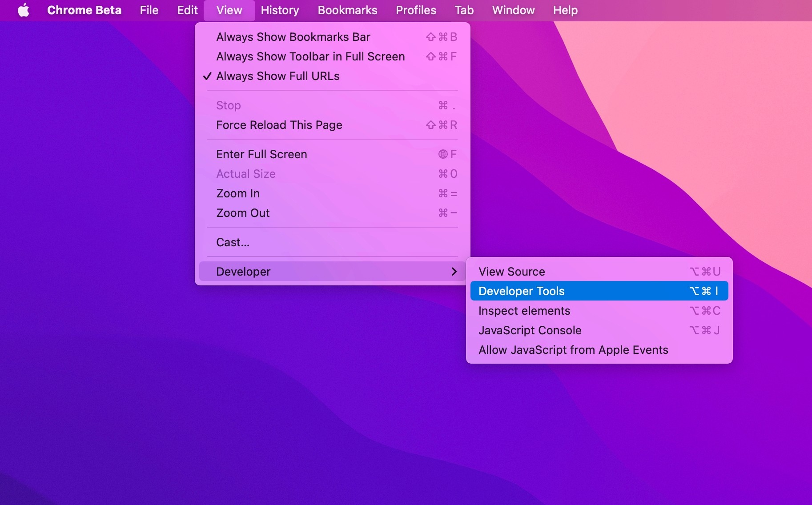Open the File menu
This screenshot has height=505, width=812.
pyautogui.click(x=149, y=10)
